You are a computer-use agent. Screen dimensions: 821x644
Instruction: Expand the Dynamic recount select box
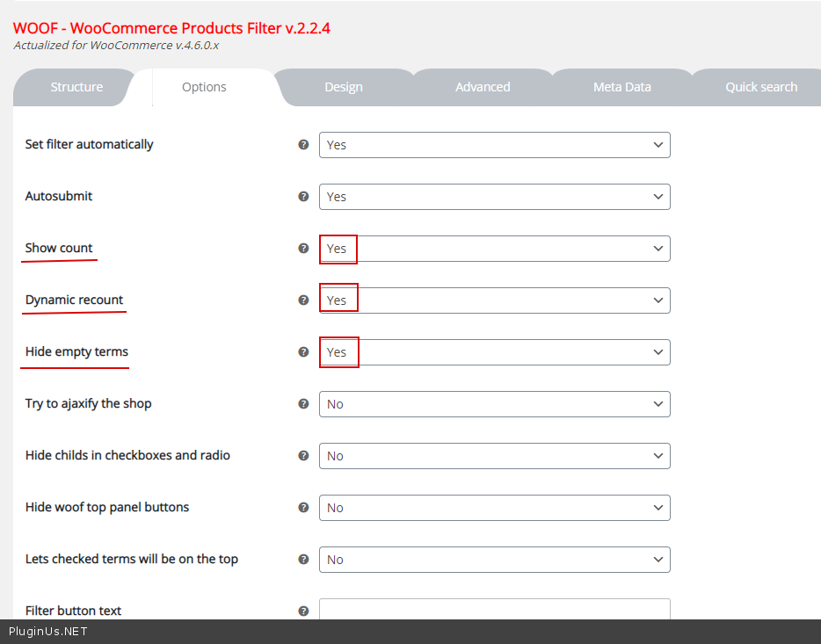pyautogui.click(x=494, y=300)
